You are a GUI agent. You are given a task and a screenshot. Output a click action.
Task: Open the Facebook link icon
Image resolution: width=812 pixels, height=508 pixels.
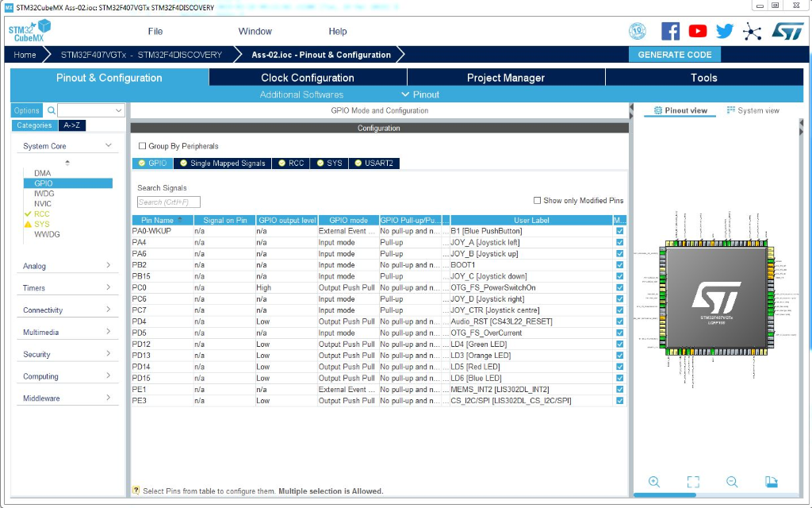pos(670,31)
